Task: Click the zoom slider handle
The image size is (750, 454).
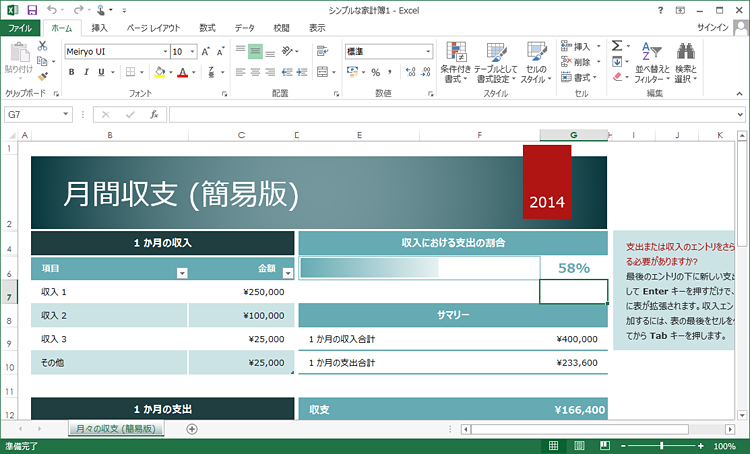Action: tap(662, 446)
